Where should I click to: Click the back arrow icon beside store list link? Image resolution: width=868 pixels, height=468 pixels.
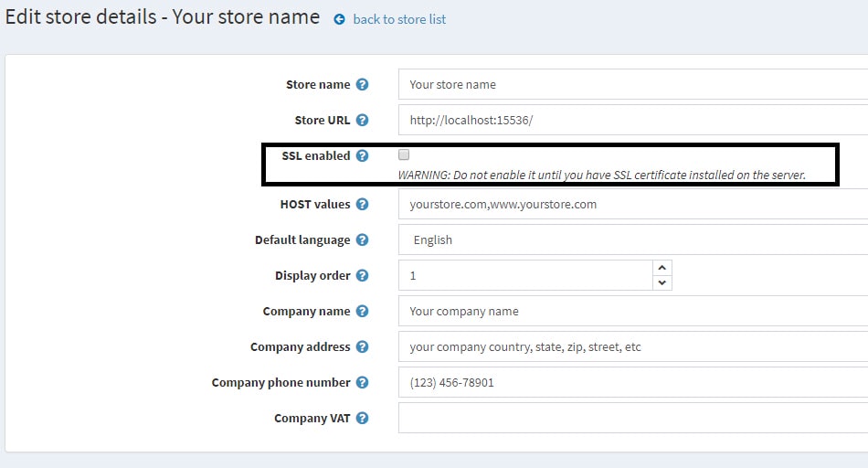tap(339, 19)
